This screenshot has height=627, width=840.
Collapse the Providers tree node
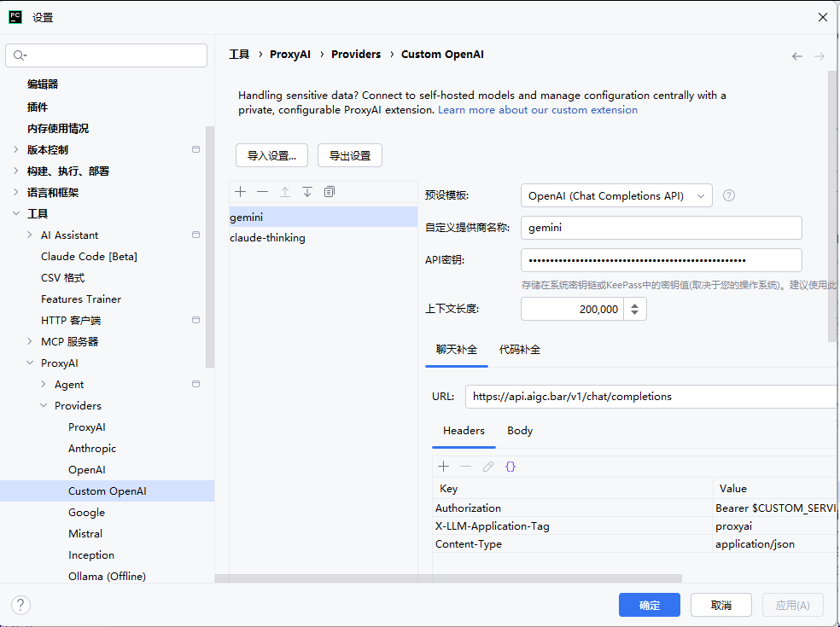(44, 405)
